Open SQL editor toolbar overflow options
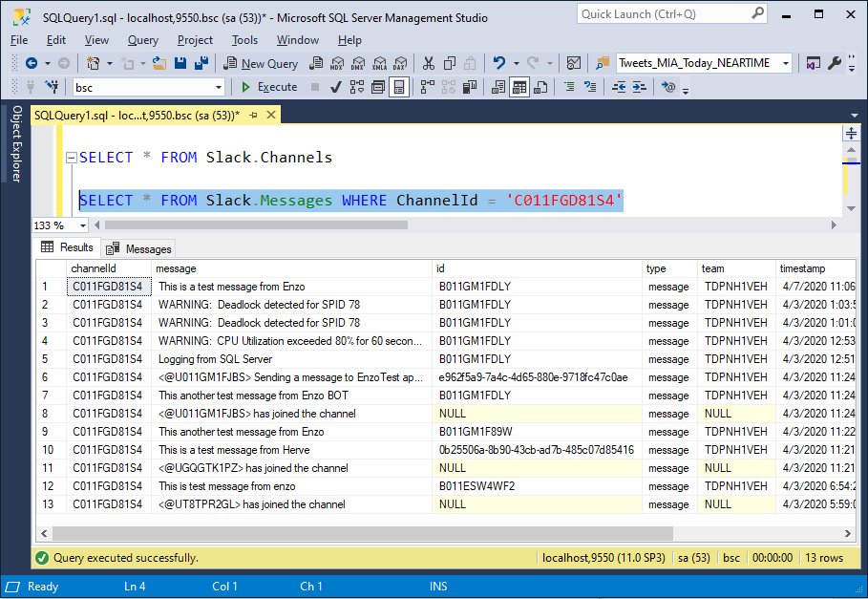868x599 pixels. (x=686, y=89)
